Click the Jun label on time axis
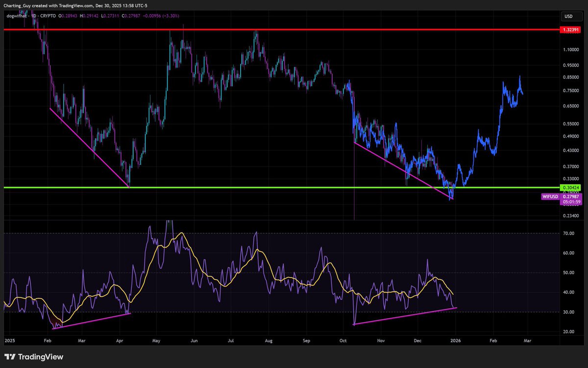This screenshot has height=368, width=588. tap(194, 340)
